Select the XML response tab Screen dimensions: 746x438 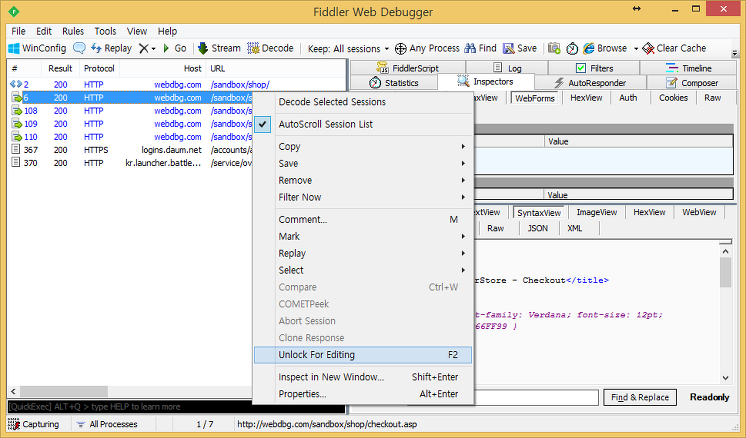[x=575, y=228]
